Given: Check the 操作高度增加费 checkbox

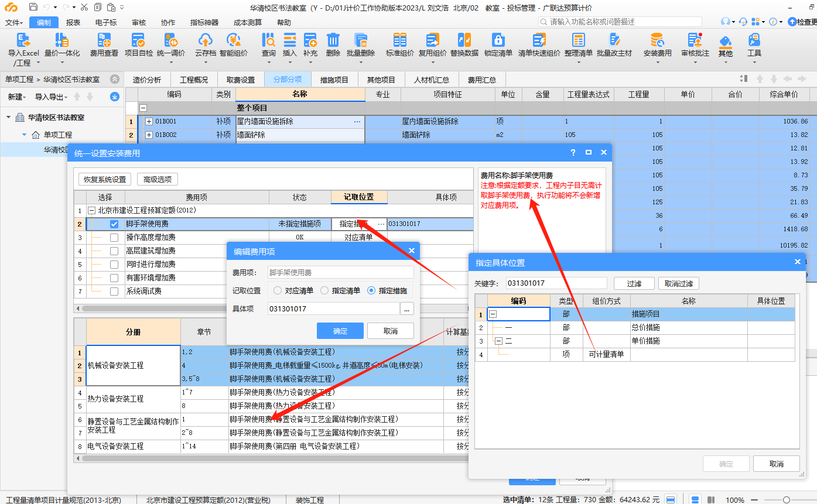Looking at the screenshot, I should [114, 237].
